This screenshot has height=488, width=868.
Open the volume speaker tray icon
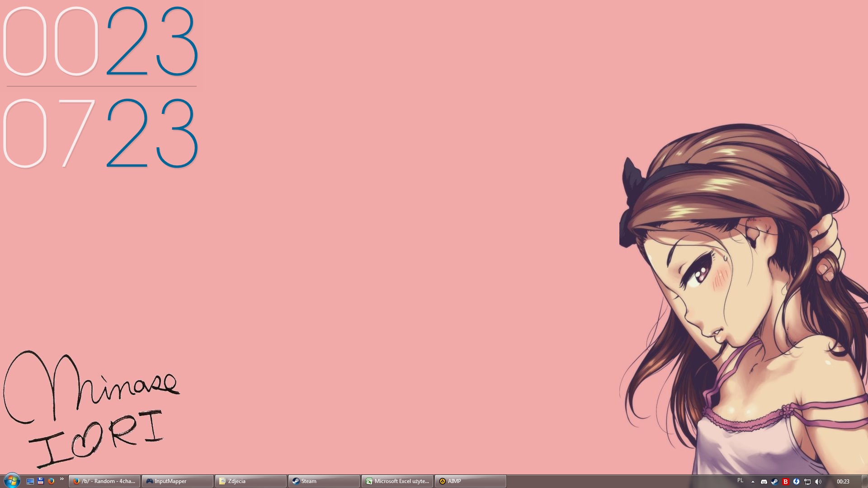coord(818,482)
